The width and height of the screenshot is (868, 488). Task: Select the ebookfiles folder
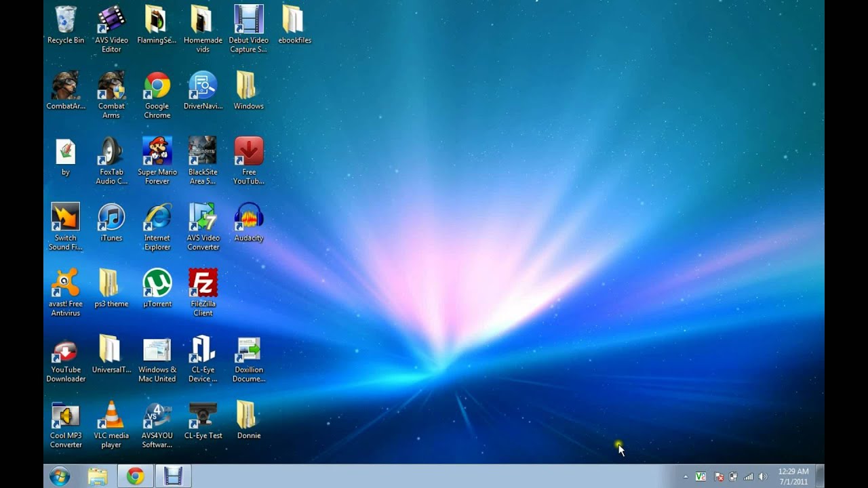point(294,26)
